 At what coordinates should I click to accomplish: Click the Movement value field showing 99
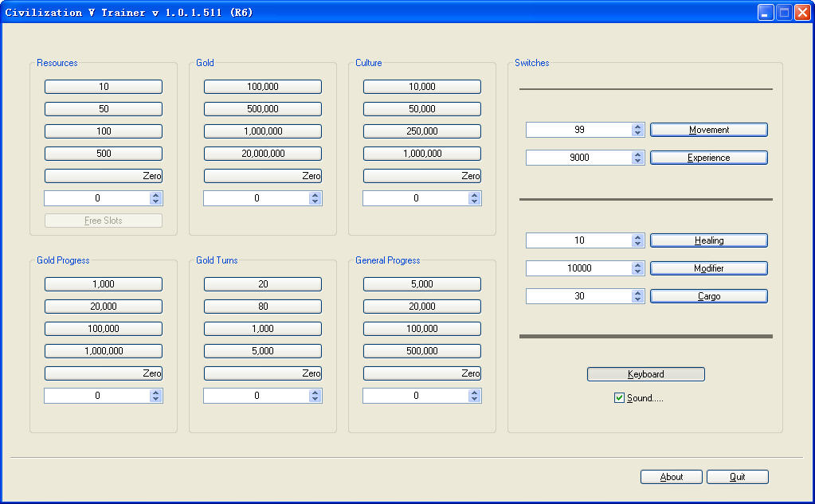point(579,130)
